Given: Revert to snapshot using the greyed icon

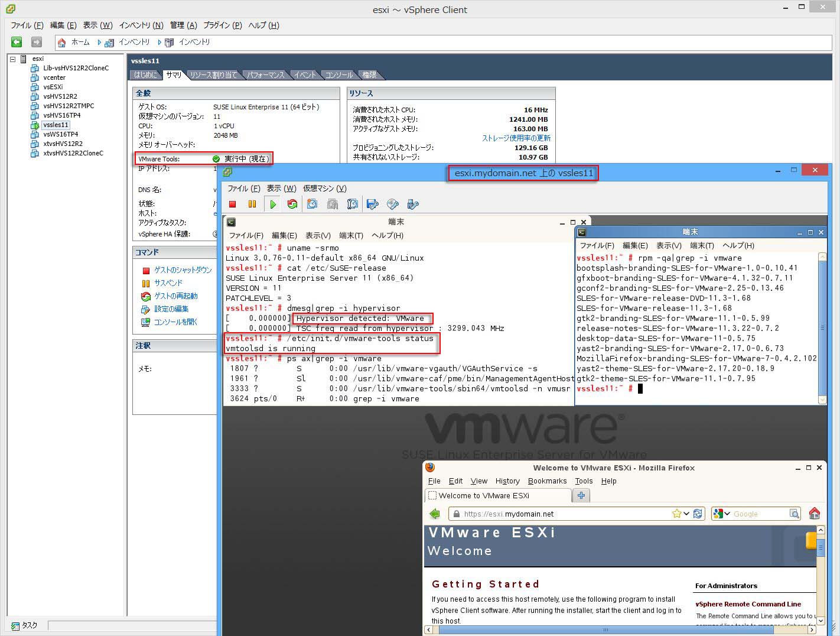Looking at the screenshot, I should [x=333, y=204].
